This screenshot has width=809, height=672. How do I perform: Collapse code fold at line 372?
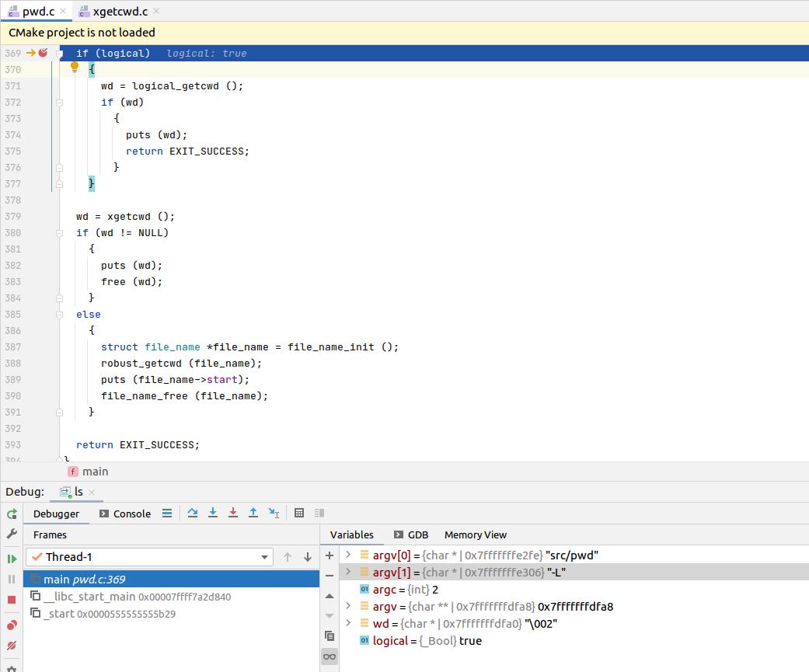point(59,103)
